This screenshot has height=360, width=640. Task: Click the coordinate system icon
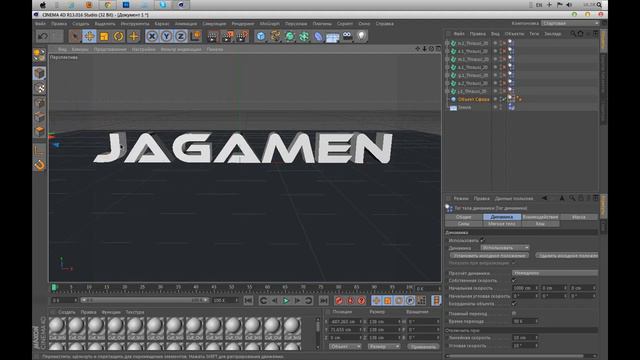tap(196, 36)
